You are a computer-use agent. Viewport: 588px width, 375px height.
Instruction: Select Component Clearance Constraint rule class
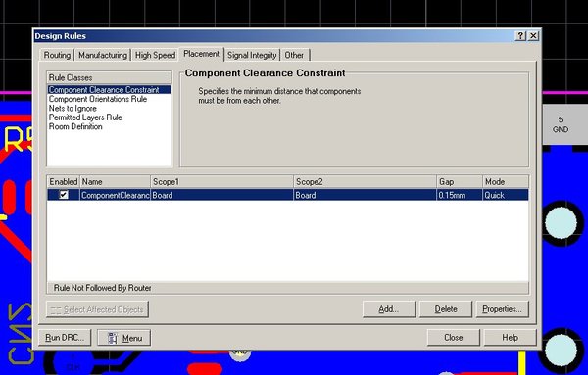tap(109, 89)
